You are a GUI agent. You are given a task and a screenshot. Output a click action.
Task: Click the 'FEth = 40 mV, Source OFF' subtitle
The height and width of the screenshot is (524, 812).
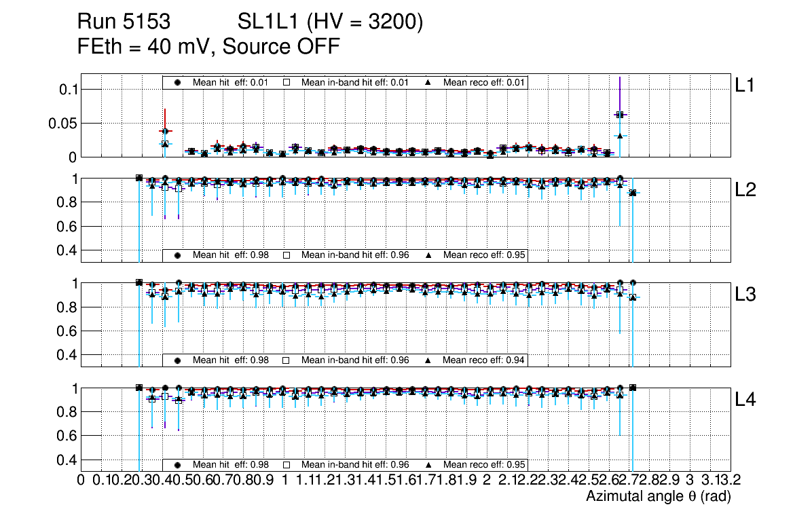[x=208, y=47]
